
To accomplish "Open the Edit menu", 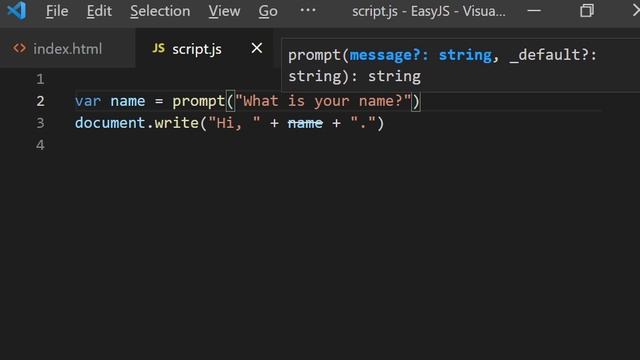I will (x=99, y=11).
